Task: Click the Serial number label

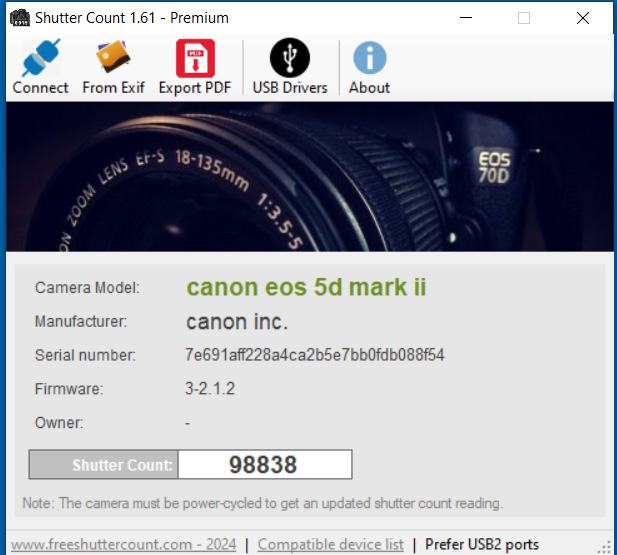Action: click(85, 355)
